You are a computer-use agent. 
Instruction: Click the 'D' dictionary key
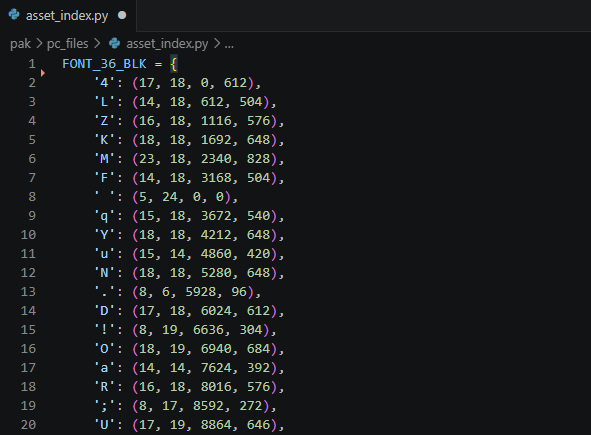point(104,311)
